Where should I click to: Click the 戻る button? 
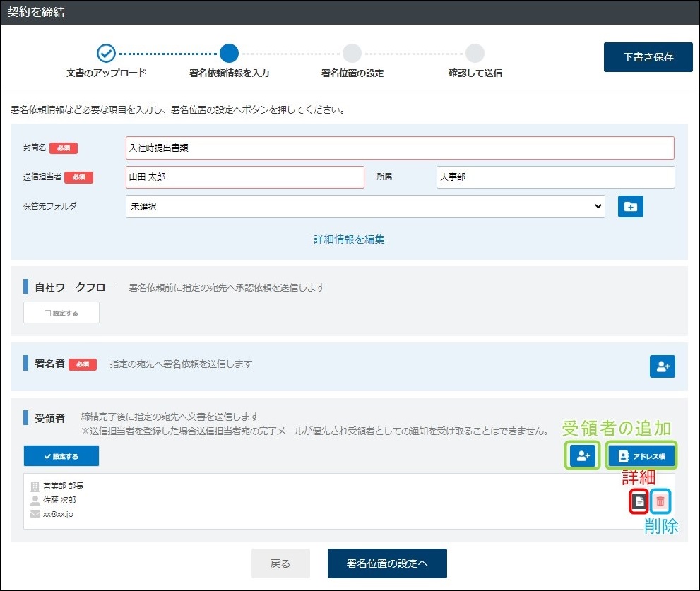[280, 563]
